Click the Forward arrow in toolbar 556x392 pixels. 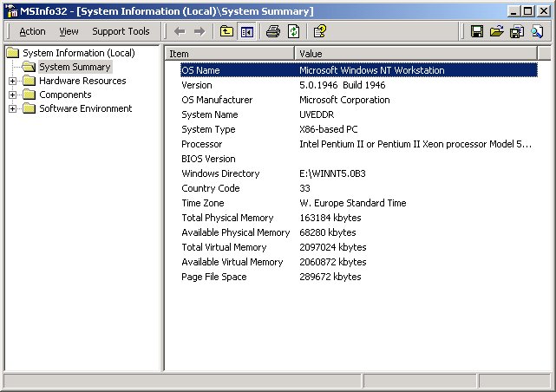200,31
